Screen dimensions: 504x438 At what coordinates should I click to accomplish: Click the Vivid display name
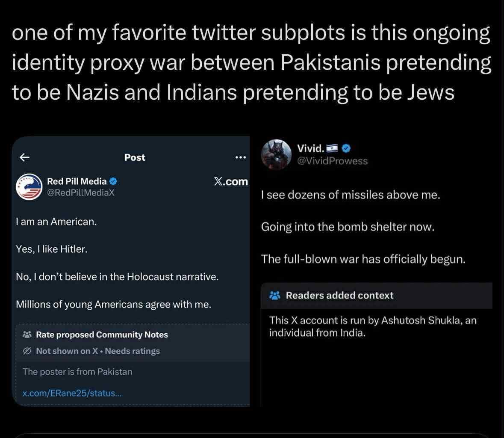[310, 148]
